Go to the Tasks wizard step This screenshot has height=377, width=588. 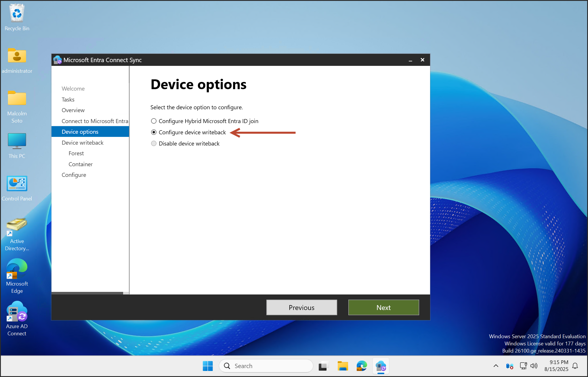click(x=68, y=99)
